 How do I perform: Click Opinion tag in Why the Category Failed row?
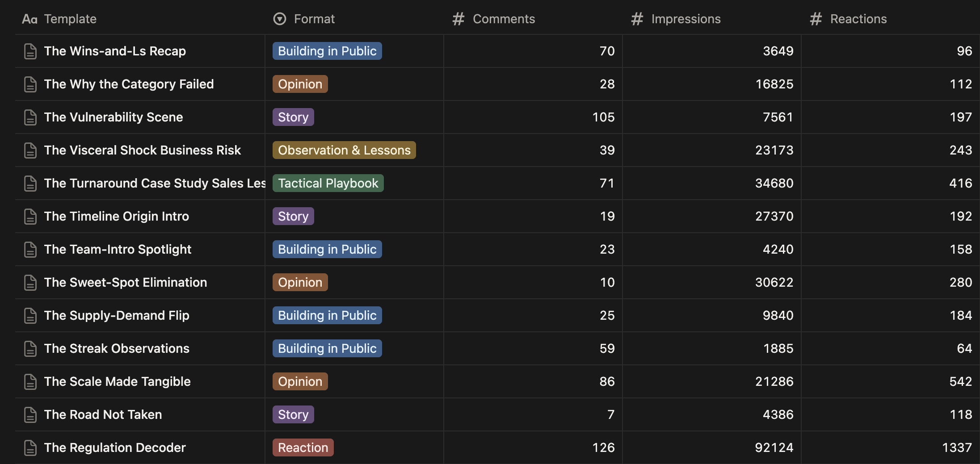[x=300, y=84]
